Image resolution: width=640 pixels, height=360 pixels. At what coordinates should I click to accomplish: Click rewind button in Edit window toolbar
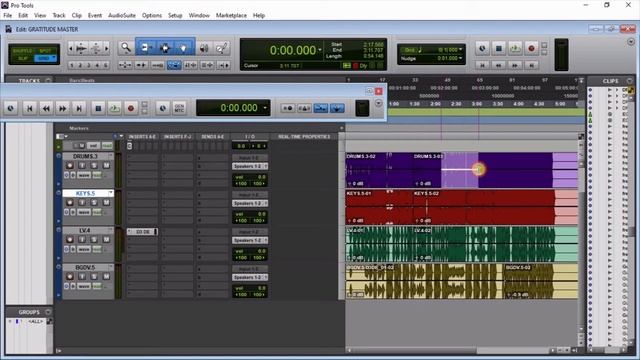point(498,65)
